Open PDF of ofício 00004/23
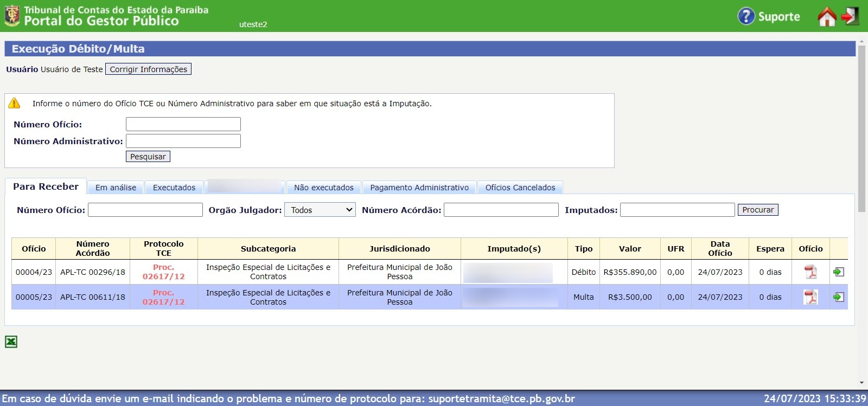Image resolution: width=868 pixels, height=406 pixels. [810, 272]
